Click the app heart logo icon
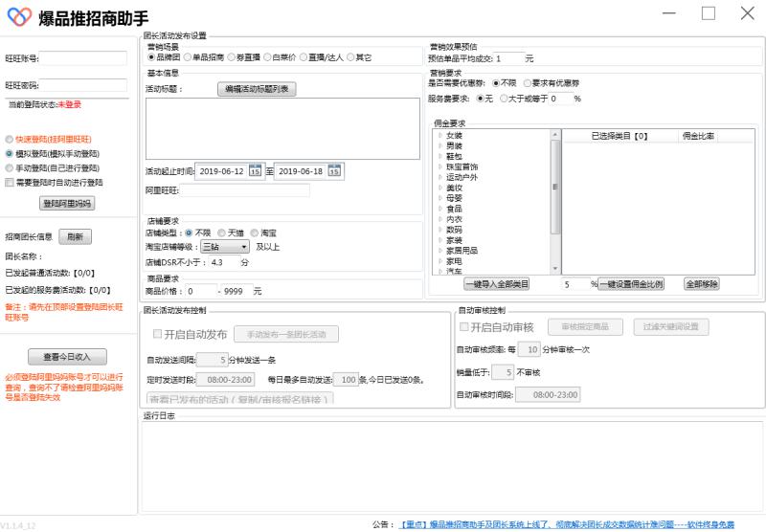Viewport: 766px width, 532px height. click(18, 18)
